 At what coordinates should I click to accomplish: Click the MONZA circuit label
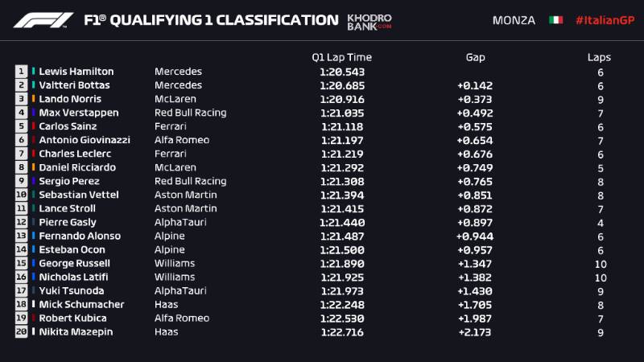pos(513,20)
